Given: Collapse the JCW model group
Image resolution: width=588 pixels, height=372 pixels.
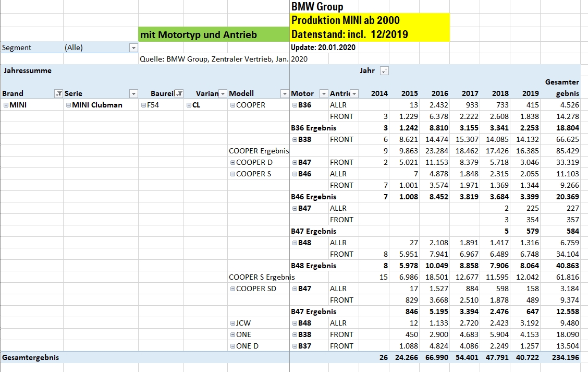Looking at the screenshot, I should click(232, 323).
